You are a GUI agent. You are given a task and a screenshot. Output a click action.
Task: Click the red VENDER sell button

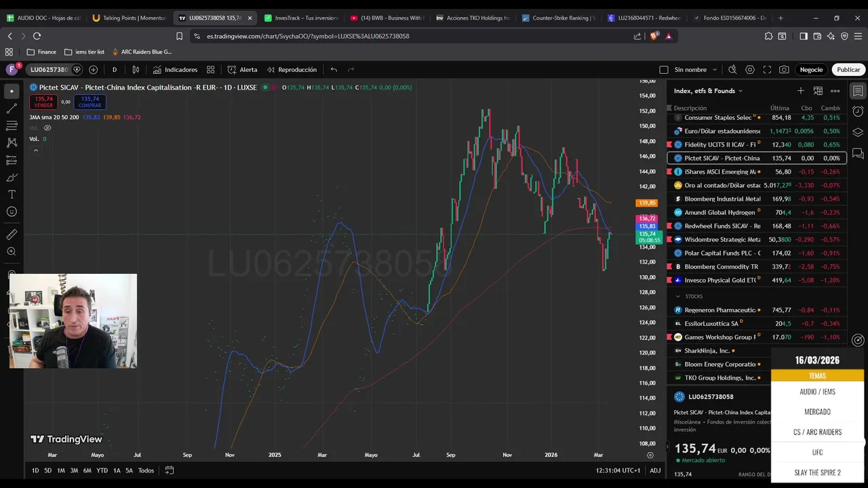(x=43, y=102)
